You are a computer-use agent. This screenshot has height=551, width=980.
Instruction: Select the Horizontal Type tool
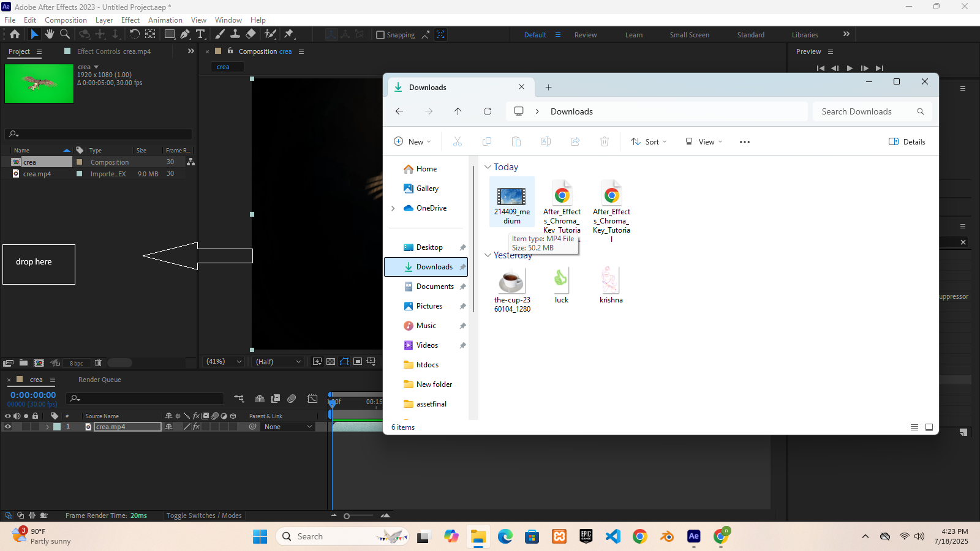coord(200,34)
